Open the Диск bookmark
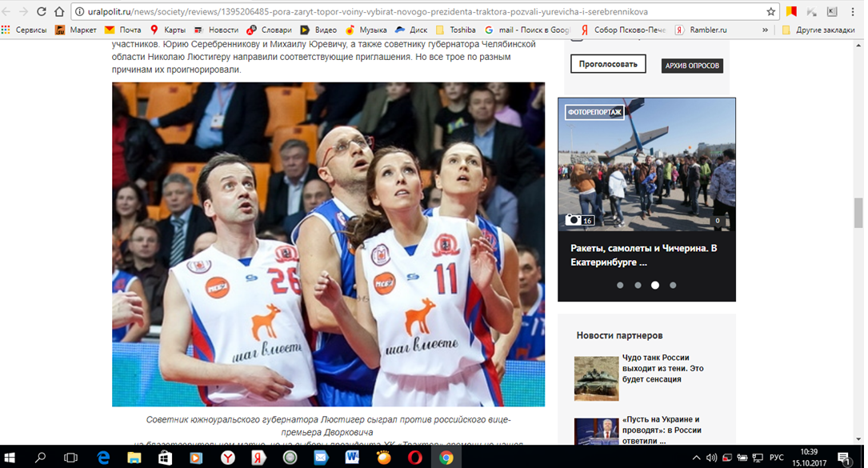868x468 pixels. click(x=410, y=30)
